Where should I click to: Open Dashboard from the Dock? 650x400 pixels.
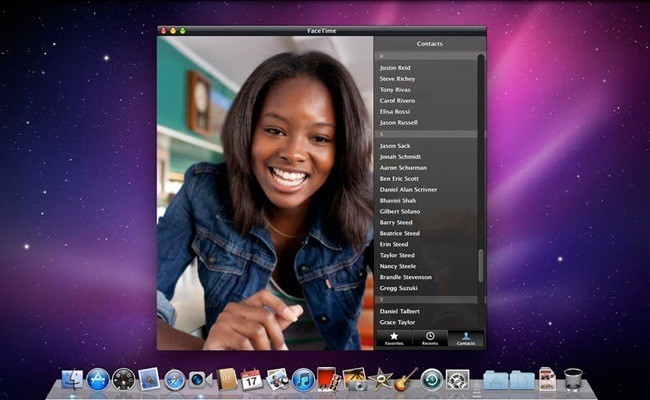click(x=124, y=379)
